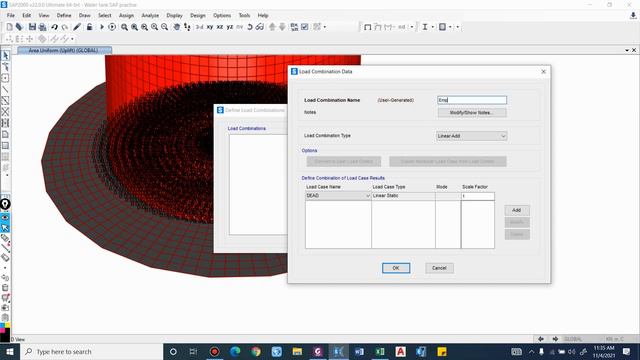Open the File menu
Viewport: 640px width, 360px height.
[x=11, y=16]
